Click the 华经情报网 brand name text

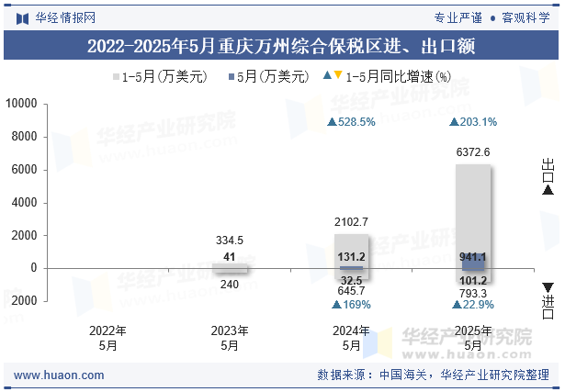[x=65, y=17]
